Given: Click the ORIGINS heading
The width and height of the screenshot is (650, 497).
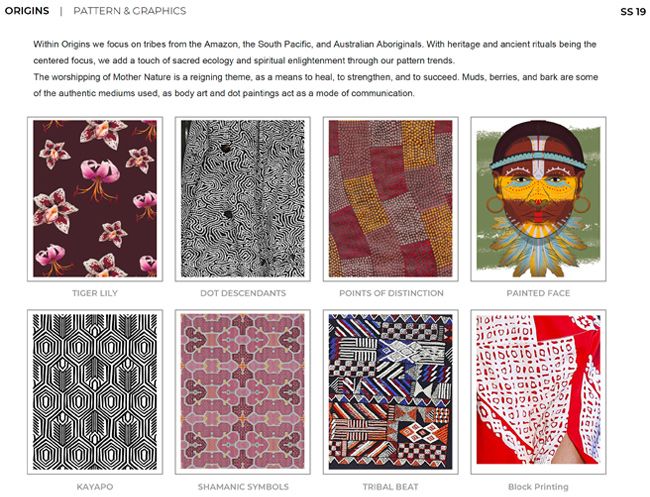Looking at the screenshot, I should [x=27, y=11].
